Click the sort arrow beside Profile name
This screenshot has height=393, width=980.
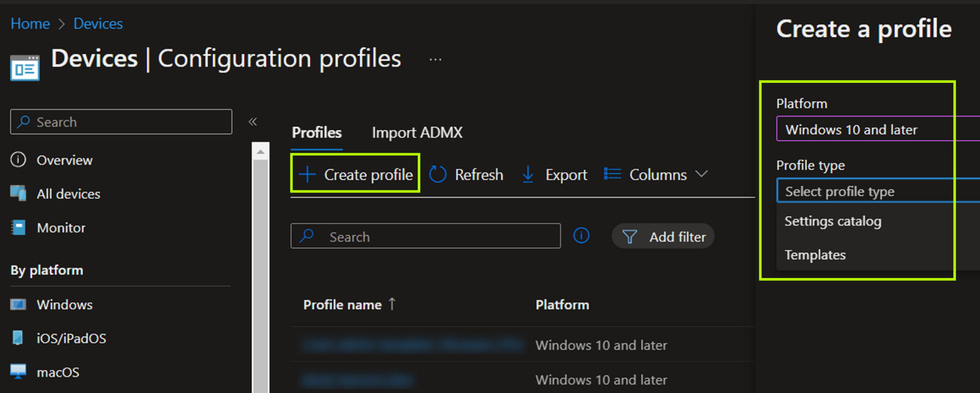pyautogui.click(x=392, y=304)
